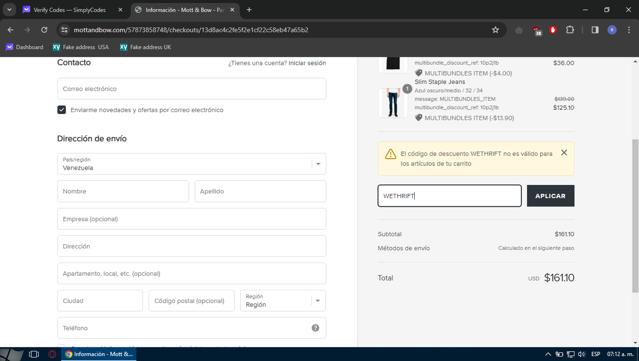View site information icon in address bar
639x361 pixels.
[64, 30]
